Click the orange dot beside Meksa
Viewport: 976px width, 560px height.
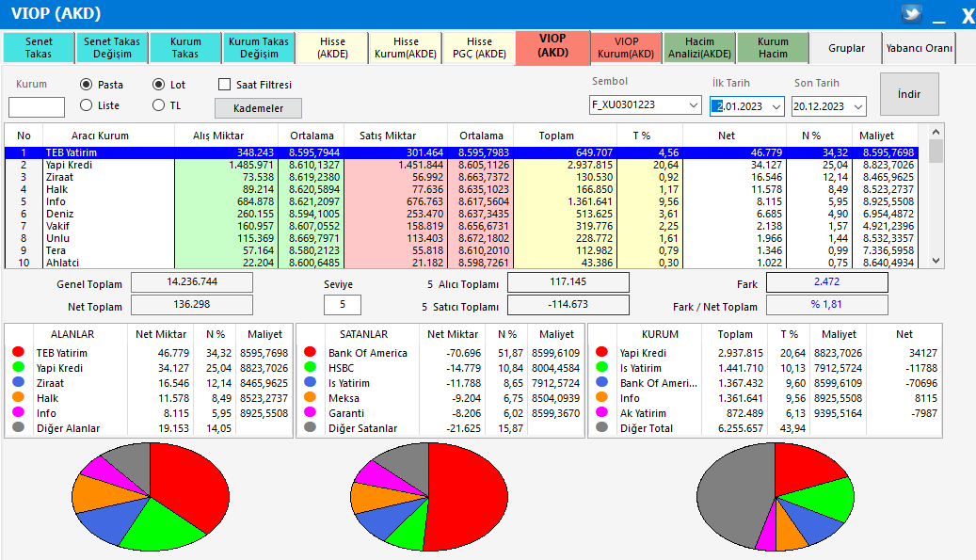coord(310,397)
